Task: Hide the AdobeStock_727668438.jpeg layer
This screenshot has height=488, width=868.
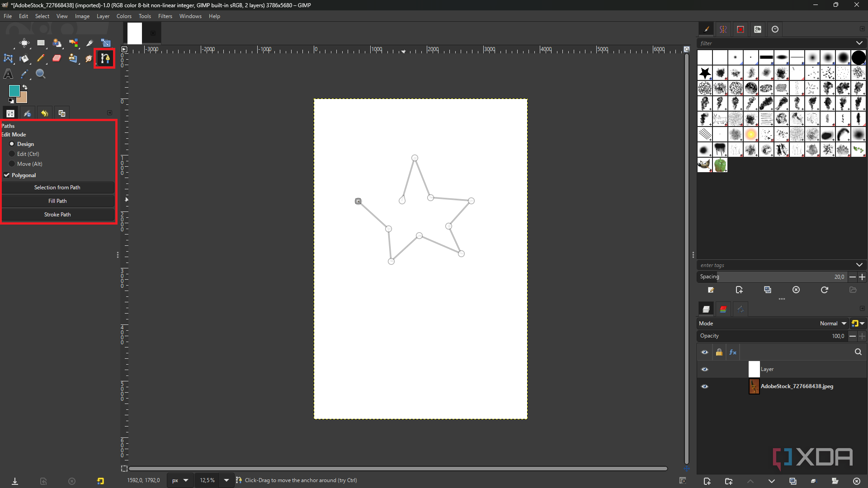Action: [704, 386]
